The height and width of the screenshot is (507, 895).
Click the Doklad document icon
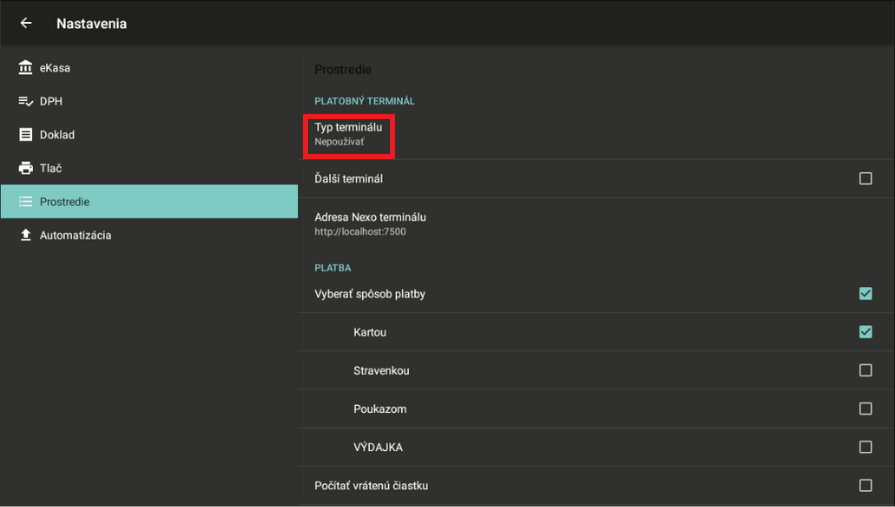(26, 135)
